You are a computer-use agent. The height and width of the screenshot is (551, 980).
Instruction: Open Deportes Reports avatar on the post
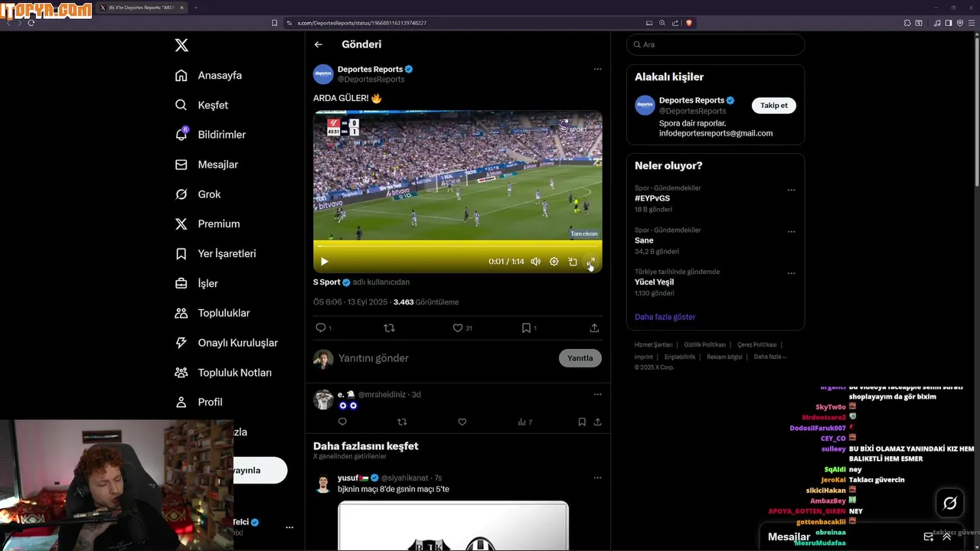(x=323, y=74)
